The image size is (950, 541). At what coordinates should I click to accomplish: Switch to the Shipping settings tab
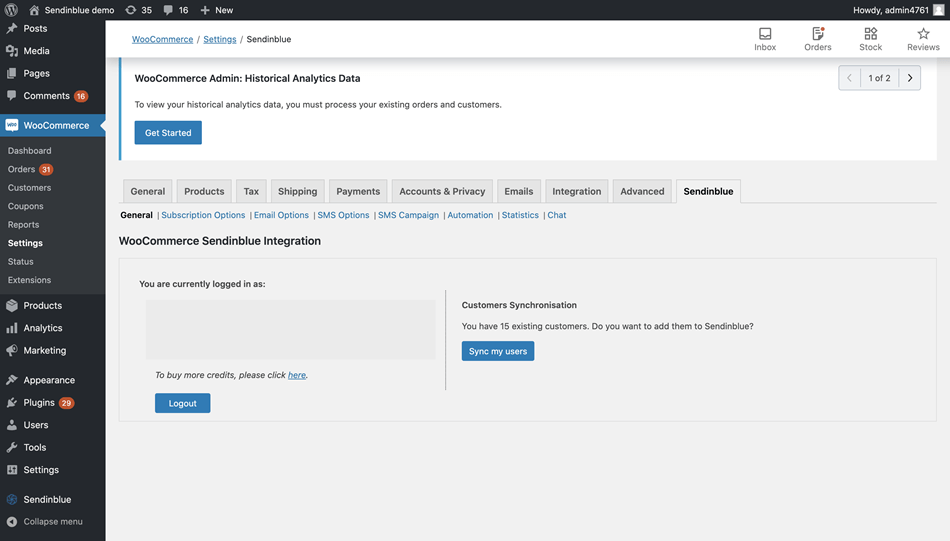[x=297, y=191]
